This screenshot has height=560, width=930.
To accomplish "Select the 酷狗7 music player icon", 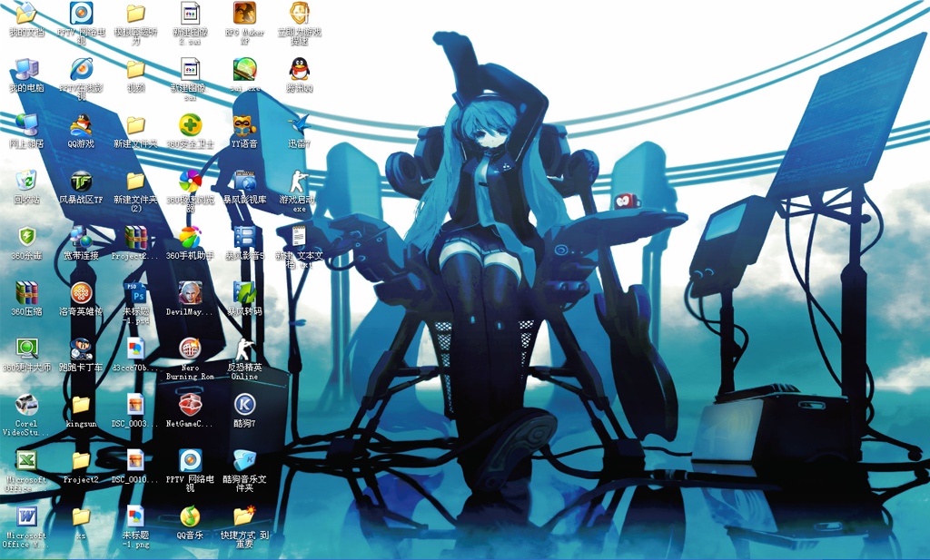I will (245, 404).
